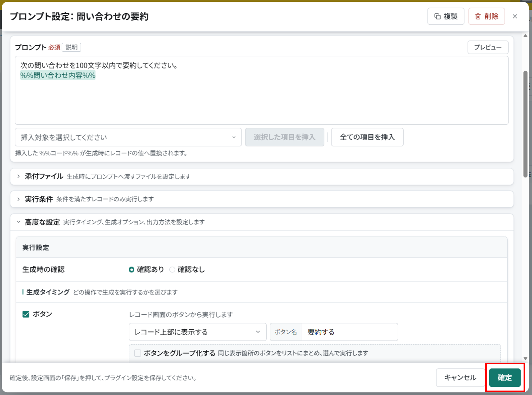
Task: Click the vertical scrollbar thumb
Action: pos(525,124)
